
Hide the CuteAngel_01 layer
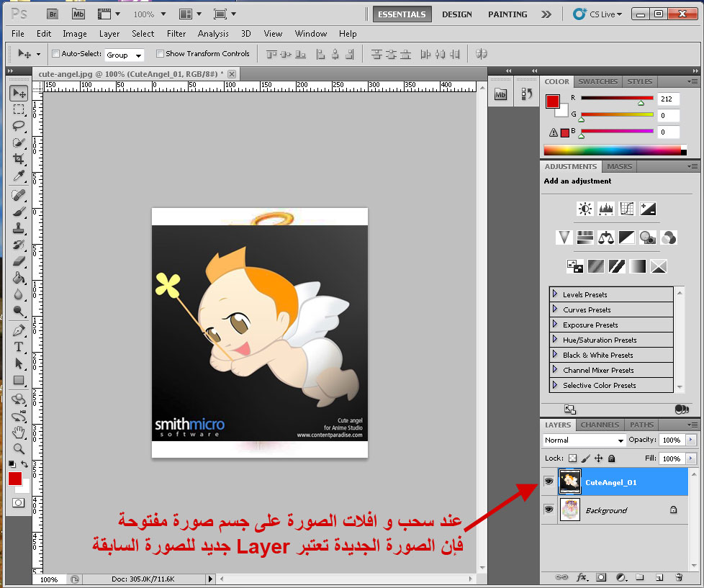pyautogui.click(x=549, y=481)
